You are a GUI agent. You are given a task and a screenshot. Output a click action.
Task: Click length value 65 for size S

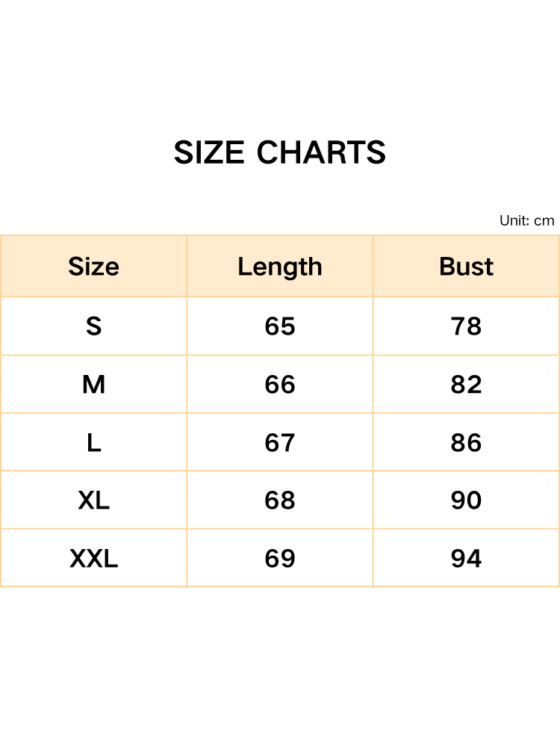[x=280, y=326]
